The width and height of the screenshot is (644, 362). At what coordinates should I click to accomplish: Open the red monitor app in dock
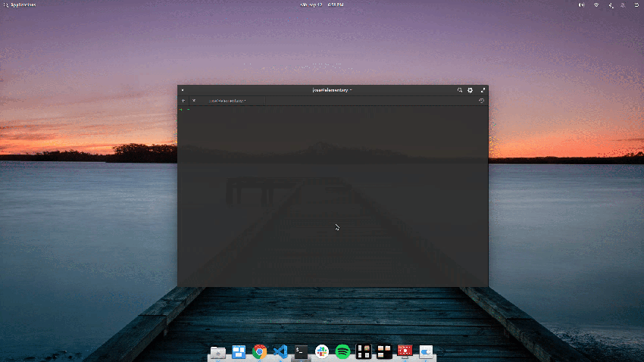coord(405,351)
